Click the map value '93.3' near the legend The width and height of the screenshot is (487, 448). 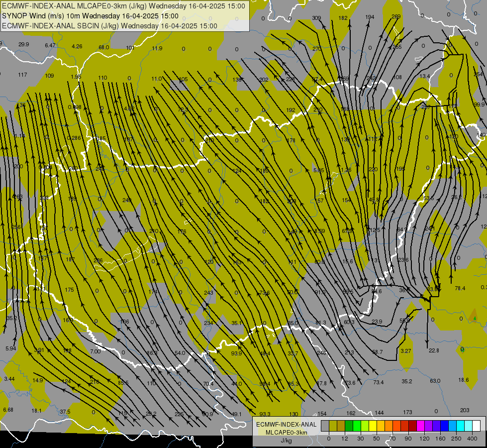[x=265, y=414]
